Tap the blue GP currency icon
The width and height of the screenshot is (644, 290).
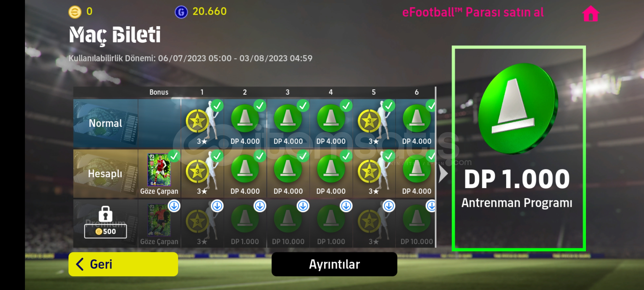[181, 12]
